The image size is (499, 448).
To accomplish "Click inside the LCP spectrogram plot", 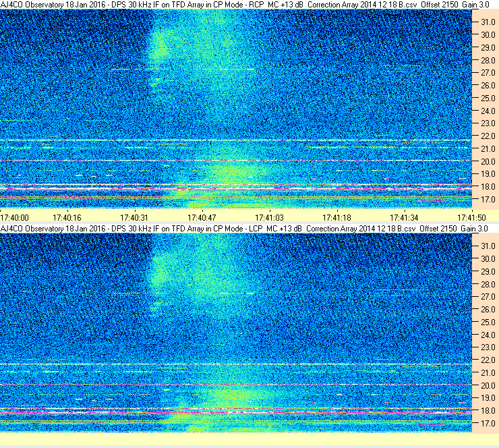I will (236, 333).
